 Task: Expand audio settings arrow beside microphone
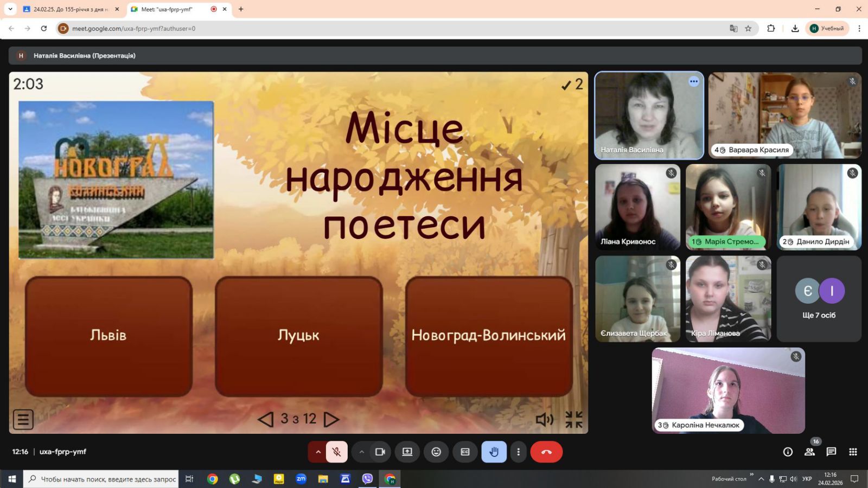[318, 452]
